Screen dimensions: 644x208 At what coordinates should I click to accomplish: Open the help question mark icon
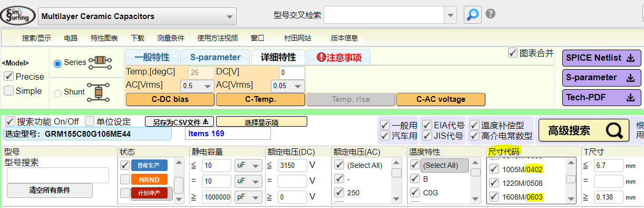click(490, 14)
